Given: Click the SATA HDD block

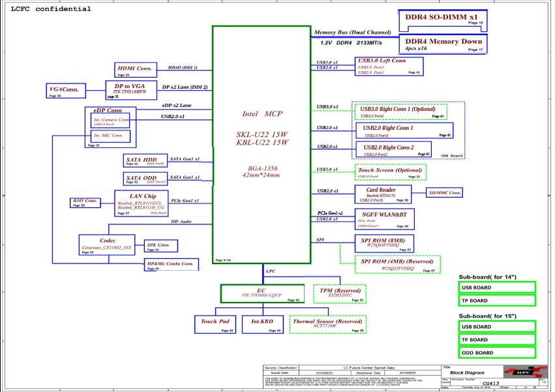Looking at the screenshot, I should [x=142, y=161].
